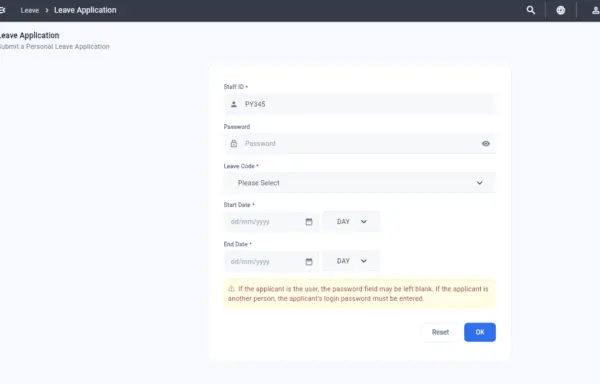
Task: Select Leave Application breadcrumb item
Action: point(85,10)
